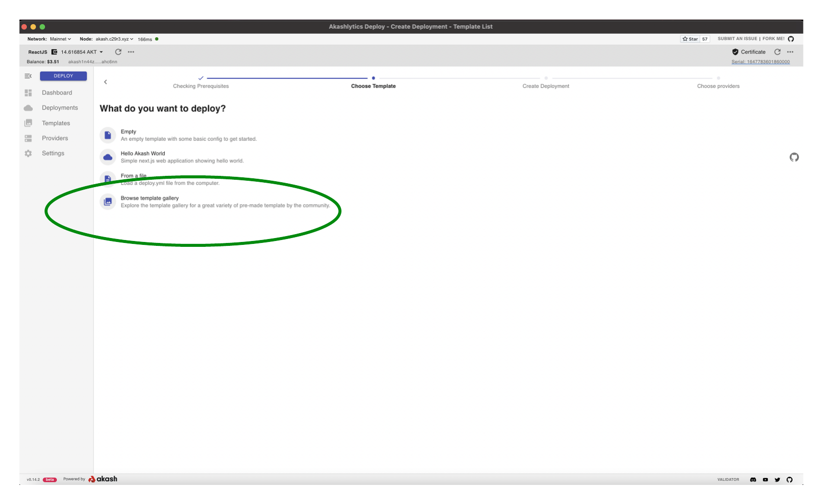Open Settings in the sidebar
Viewport: 823px width, 504px height.
click(x=53, y=153)
